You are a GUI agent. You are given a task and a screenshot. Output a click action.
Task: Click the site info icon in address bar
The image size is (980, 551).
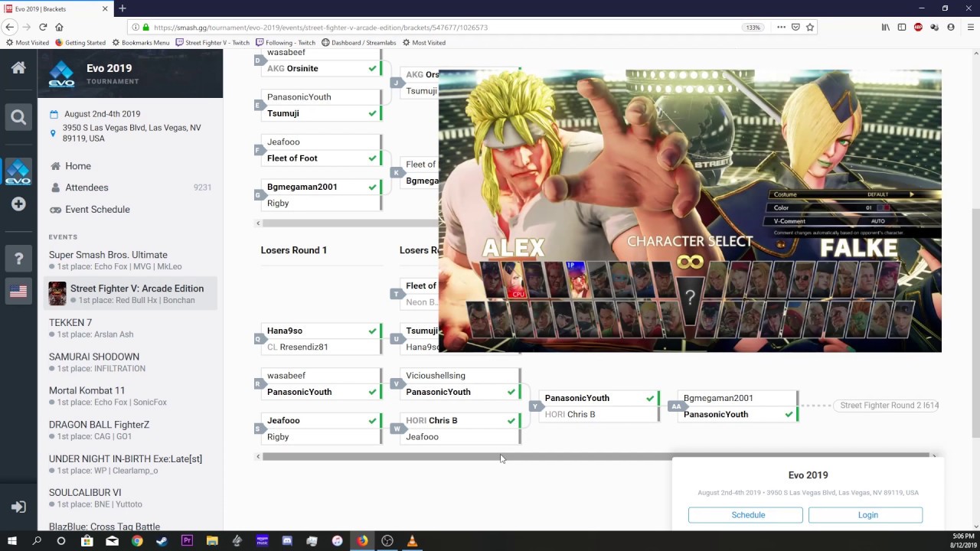136,27
